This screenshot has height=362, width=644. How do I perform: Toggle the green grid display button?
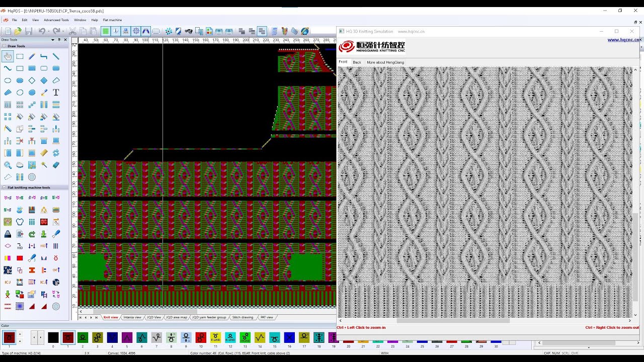[x=106, y=31]
